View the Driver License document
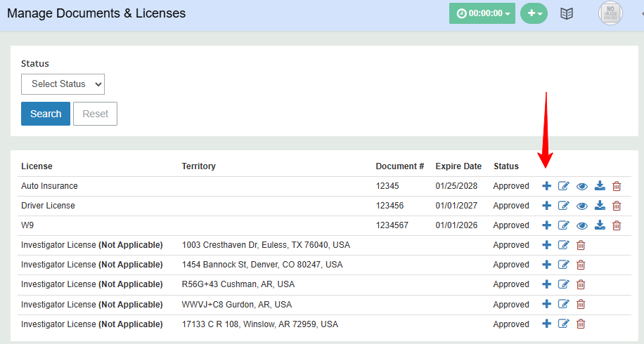This screenshot has height=344, width=644. [581, 206]
